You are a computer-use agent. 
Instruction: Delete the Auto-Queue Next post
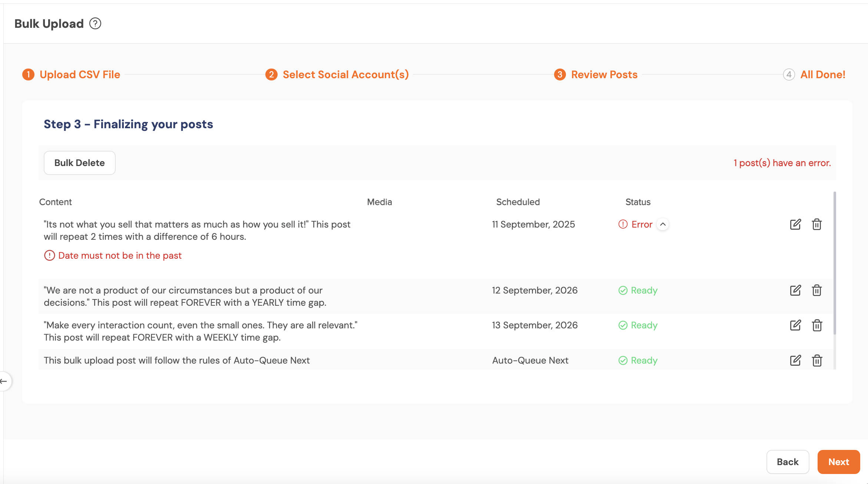click(x=817, y=360)
